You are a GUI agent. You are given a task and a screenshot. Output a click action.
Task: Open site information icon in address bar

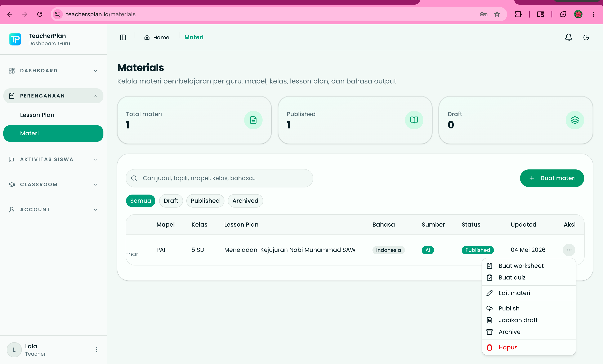pos(58,14)
